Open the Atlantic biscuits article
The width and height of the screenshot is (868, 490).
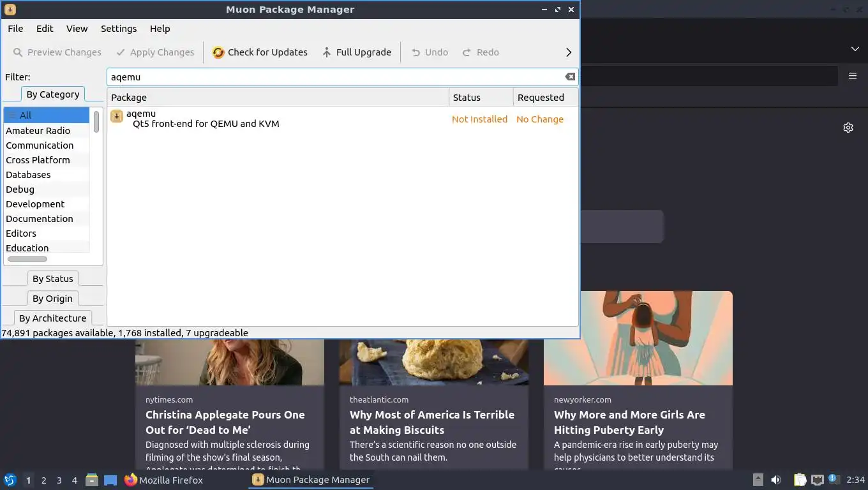[x=432, y=422]
